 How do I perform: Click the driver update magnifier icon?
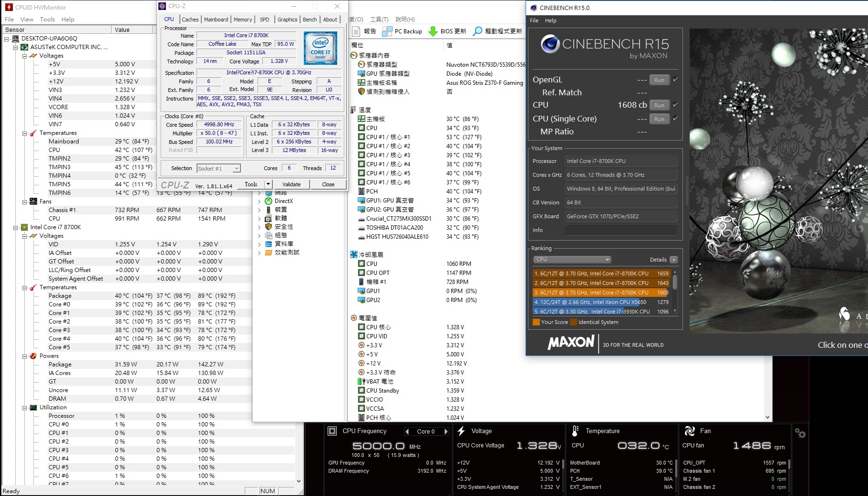477,31
